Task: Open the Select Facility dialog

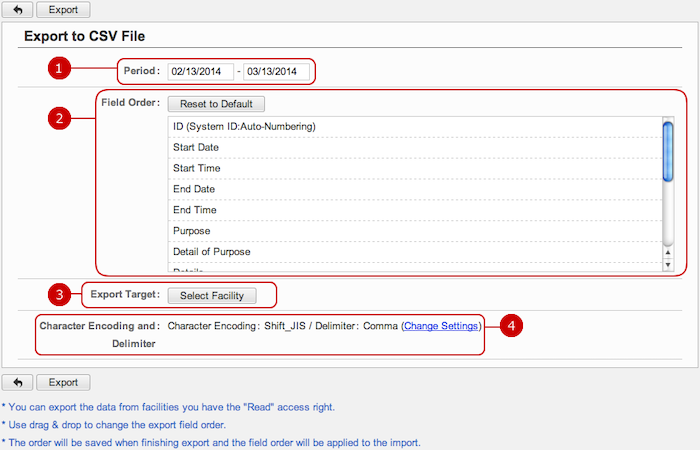Action: click(212, 295)
